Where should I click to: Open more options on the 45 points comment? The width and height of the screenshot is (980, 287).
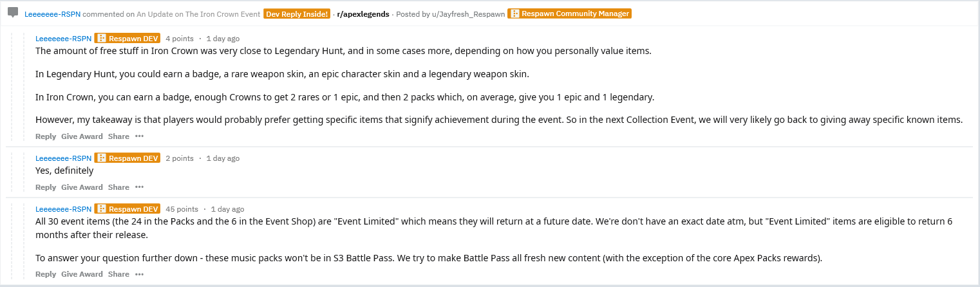[139, 274]
